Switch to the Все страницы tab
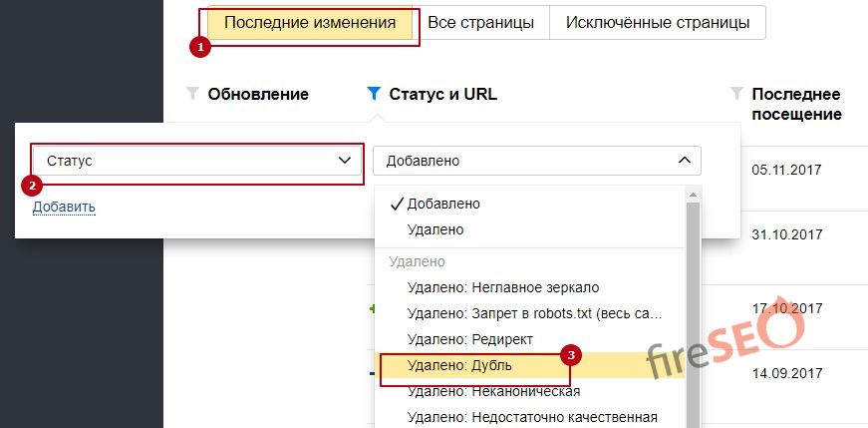The height and width of the screenshot is (428, 868). pos(480,23)
